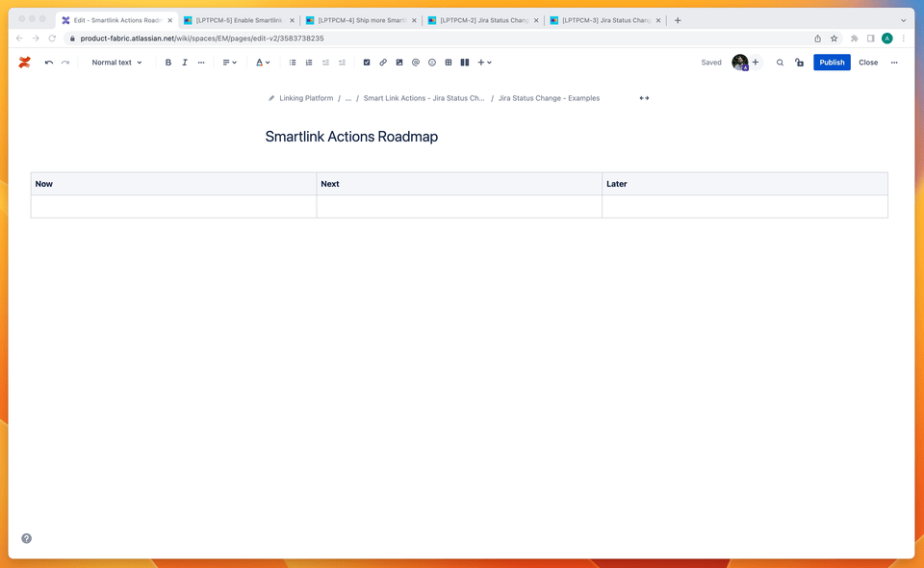Open Smart Link Actions - Jira Status breadcrumb

click(423, 98)
